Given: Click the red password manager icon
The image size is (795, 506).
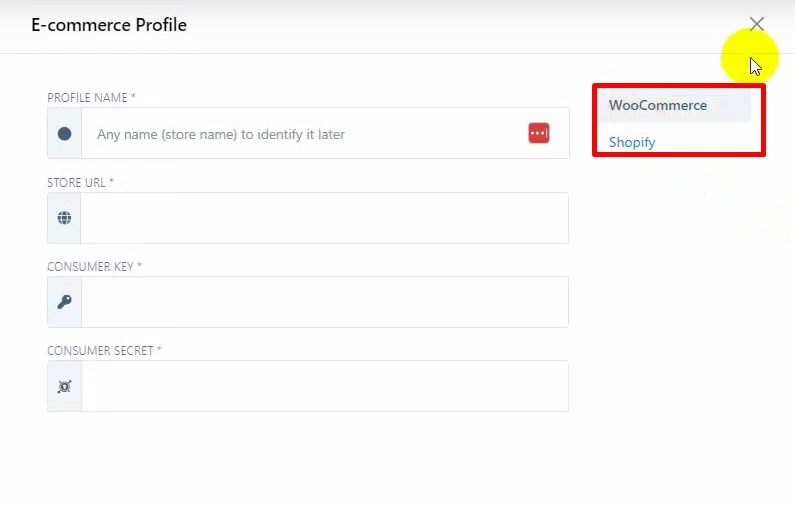Looking at the screenshot, I should pos(539,133).
